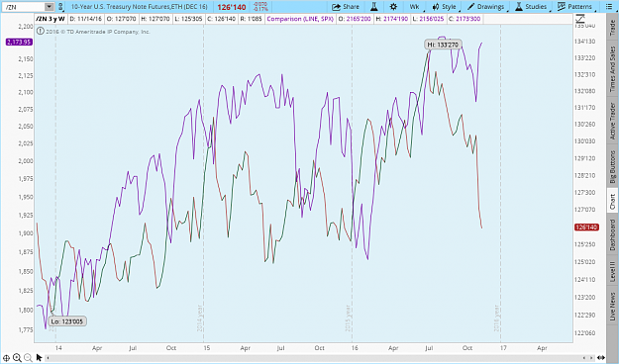The width and height of the screenshot is (619, 364).
Task: Open the Trade side tab
Action: pos(612,28)
